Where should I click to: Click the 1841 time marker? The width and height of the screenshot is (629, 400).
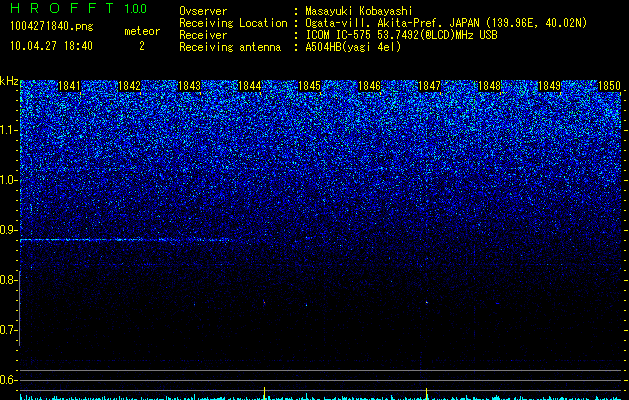click(x=69, y=86)
